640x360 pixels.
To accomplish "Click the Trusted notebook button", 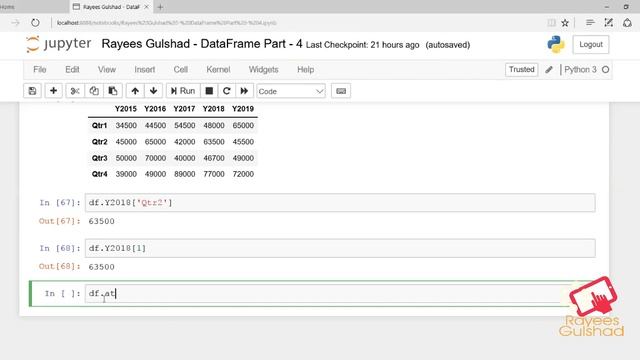I will tap(521, 70).
